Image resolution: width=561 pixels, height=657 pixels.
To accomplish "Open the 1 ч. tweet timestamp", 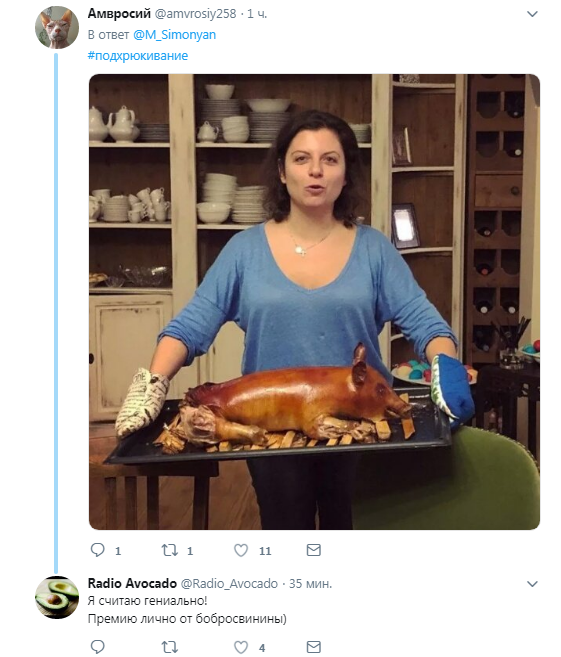I will click(x=257, y=14).
